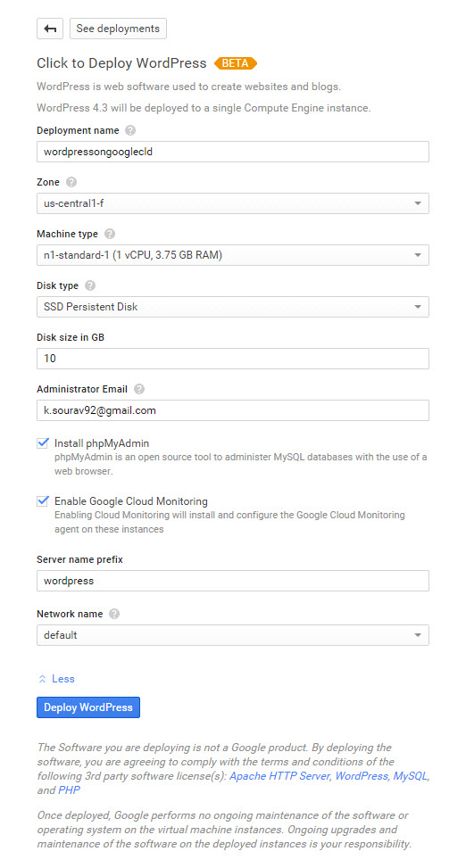Edit the Deployment name field
The image size is (466, 868).
pos(233,152)
